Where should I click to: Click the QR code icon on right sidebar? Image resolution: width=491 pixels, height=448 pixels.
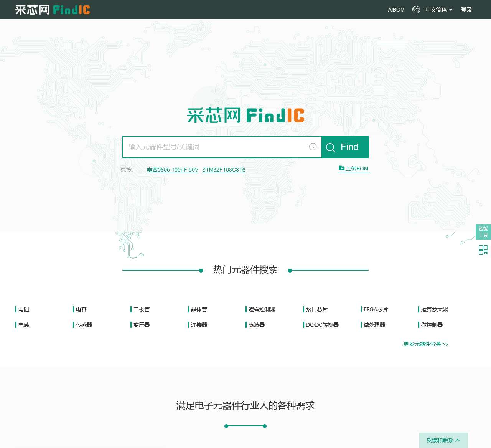pos(483,250)
